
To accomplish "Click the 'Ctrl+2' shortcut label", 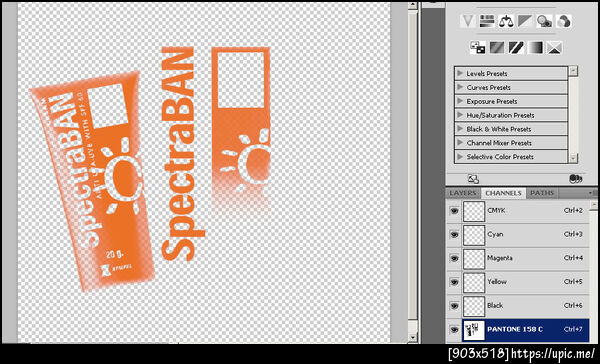I will click(573, 211).
